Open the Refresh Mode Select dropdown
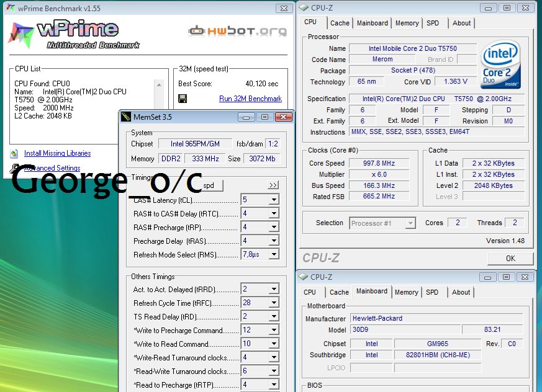This screenshot has width=542, height=392. pos(274,254)
